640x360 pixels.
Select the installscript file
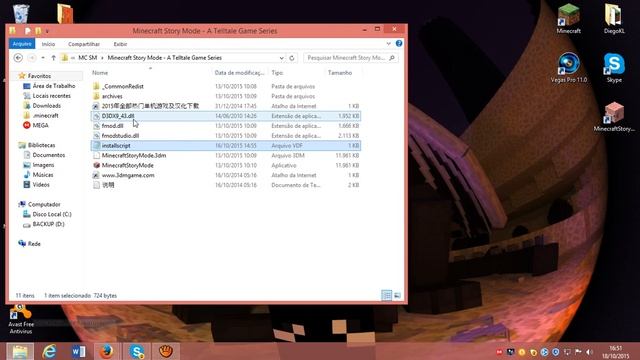point(226,146)
